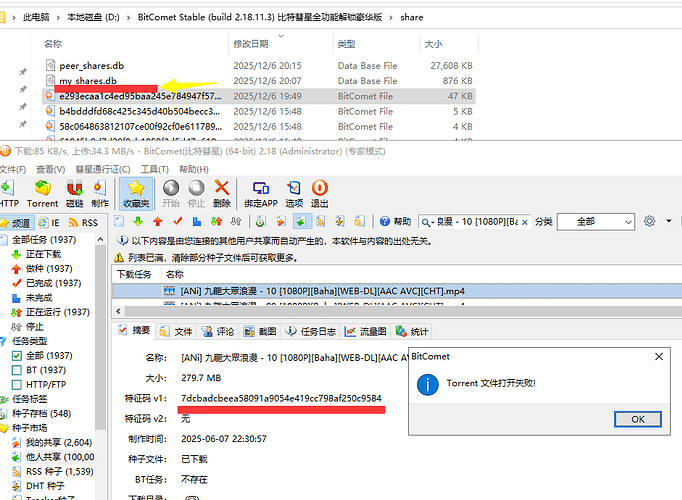Click the green down-arrow filter icon
This screenshot has height=500, width=682.
pos(138,222)
